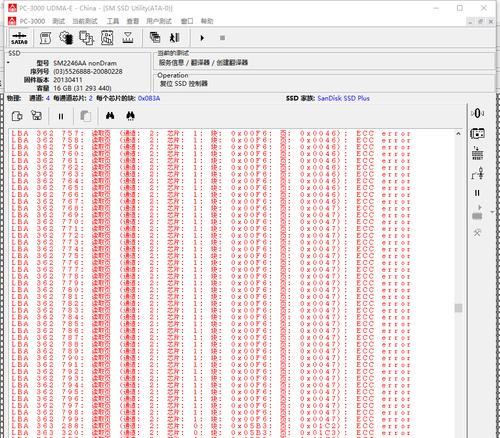
Task: Close the inner SM SSD Utility child window
Action: point(491,22)
